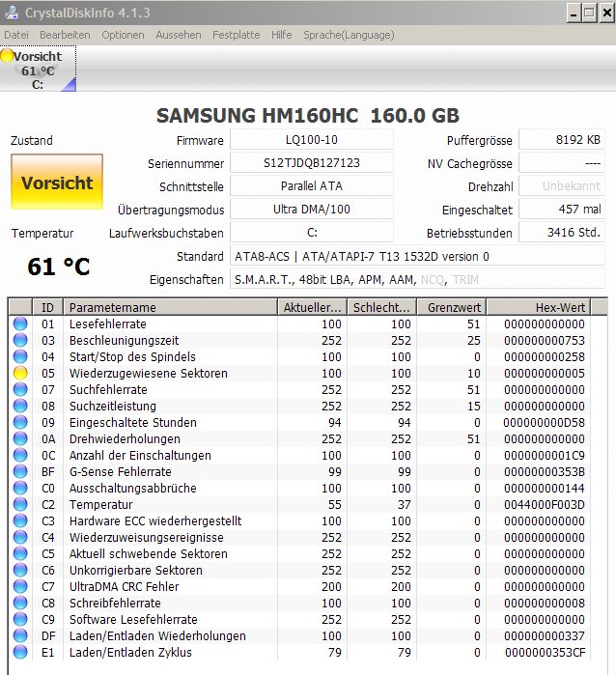
Task: Click the Grenzwert column header
Action: coord(452,307)
